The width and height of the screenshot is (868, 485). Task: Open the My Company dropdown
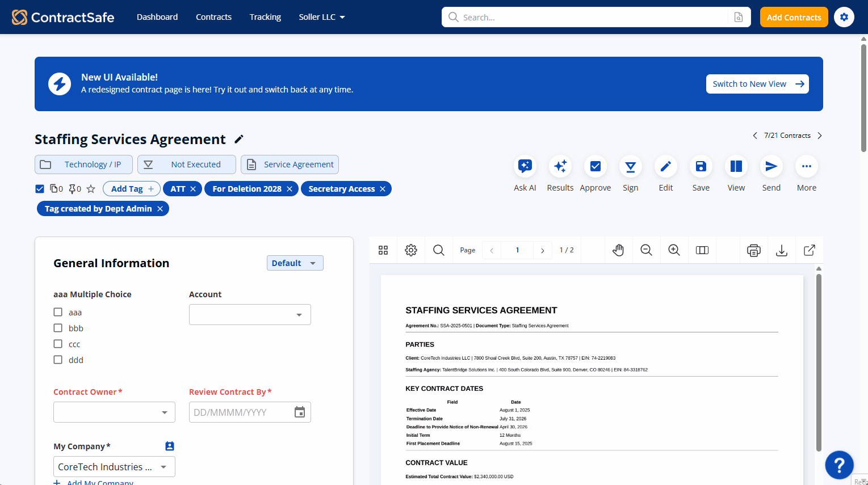click(x=114, y=467)
